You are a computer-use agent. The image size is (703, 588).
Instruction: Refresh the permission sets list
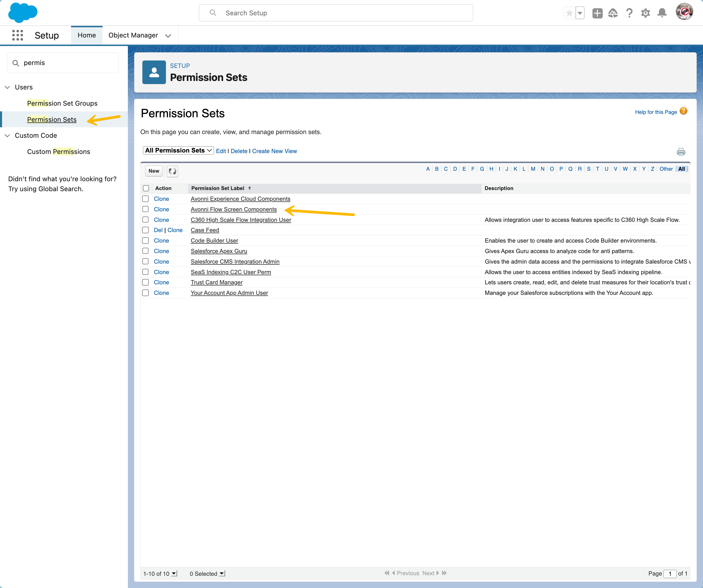point(172,171)
